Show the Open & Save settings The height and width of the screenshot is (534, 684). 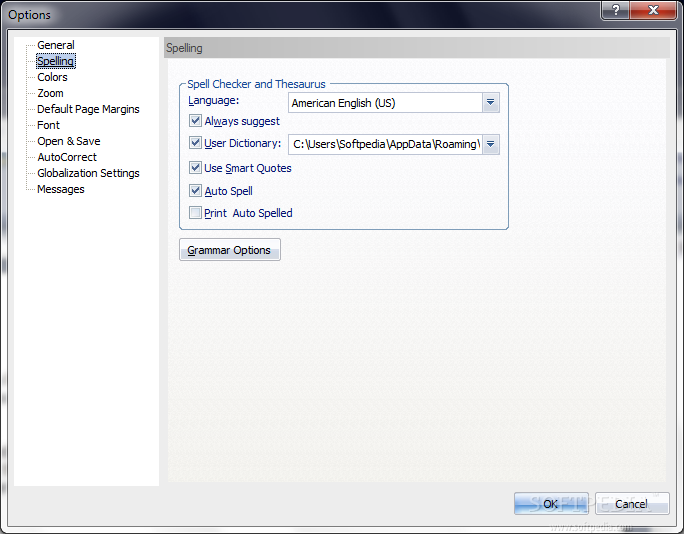[68, 141]
